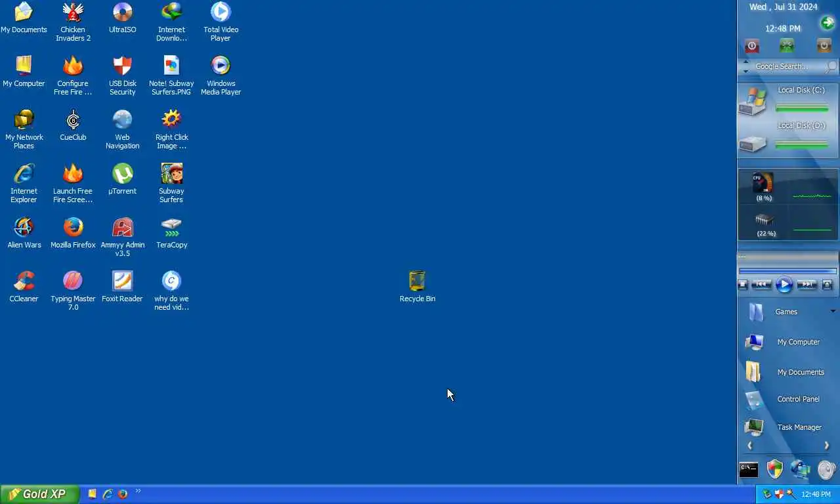Select the UltraISO desktop shortcut
Screen dimensions: 840x504
point(122,18)
